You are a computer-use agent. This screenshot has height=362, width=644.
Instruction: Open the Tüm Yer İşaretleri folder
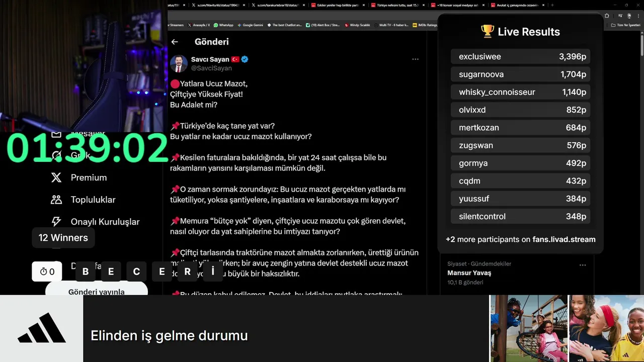pos(625,25)
